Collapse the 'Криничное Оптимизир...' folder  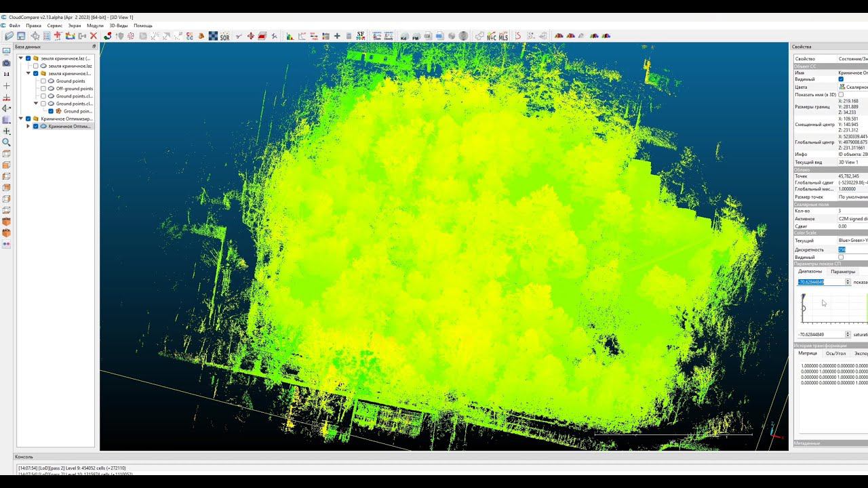(x=20, y=119)
